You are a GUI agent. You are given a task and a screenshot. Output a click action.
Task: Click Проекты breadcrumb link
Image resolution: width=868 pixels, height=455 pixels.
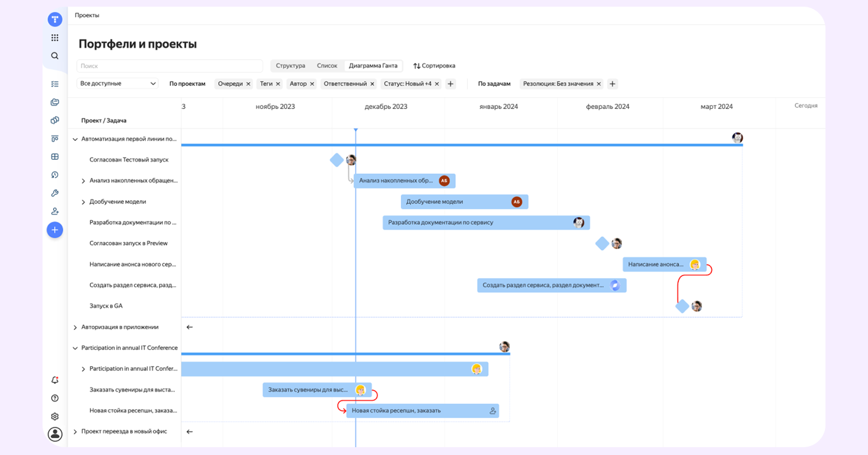click(87, 15)
